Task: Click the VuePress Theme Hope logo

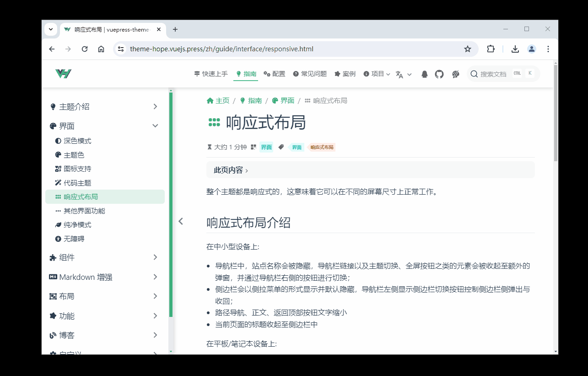Action: point(63,74)
